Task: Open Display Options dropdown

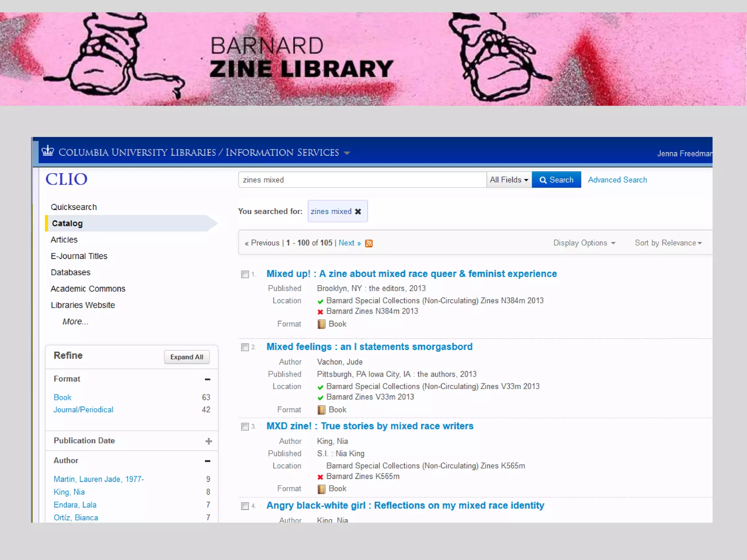Action: (584, 243)
